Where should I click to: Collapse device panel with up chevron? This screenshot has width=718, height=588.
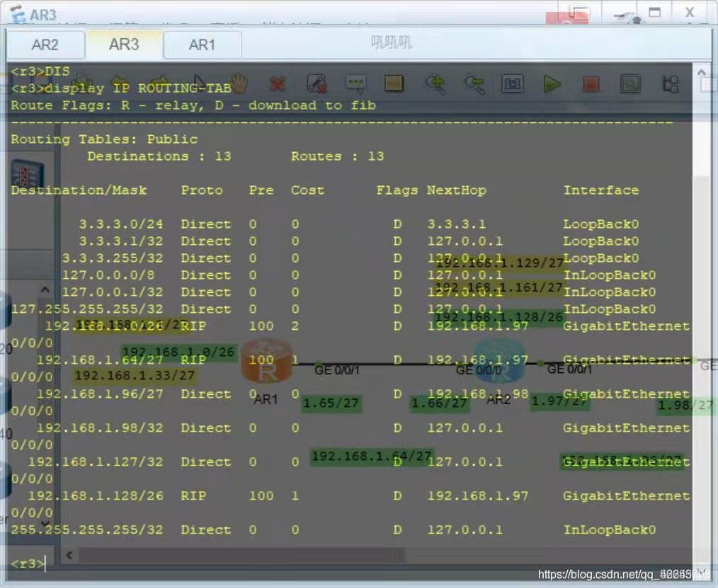tap(45, 289)
